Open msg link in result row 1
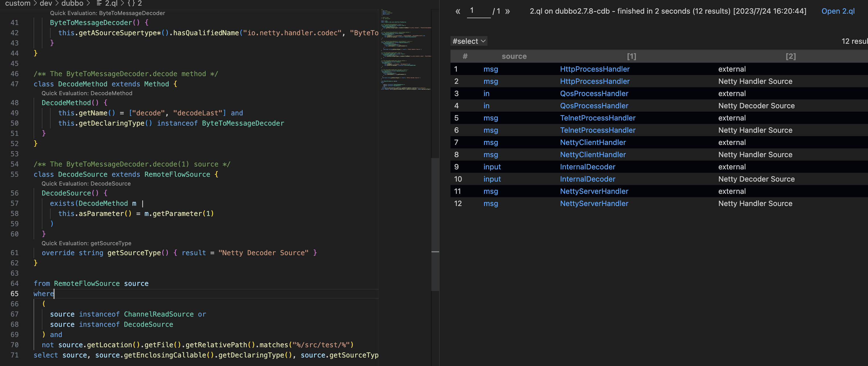 [x=491, y=69]
